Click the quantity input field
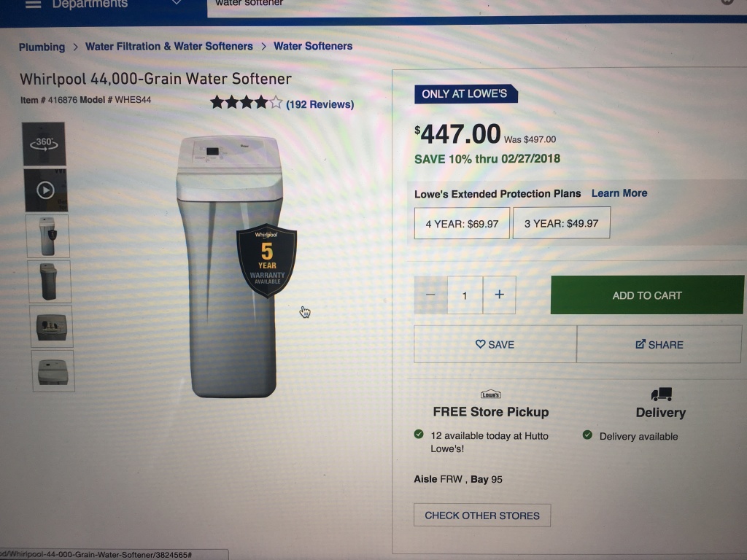 pyautogui.click(x=465, y=295)
